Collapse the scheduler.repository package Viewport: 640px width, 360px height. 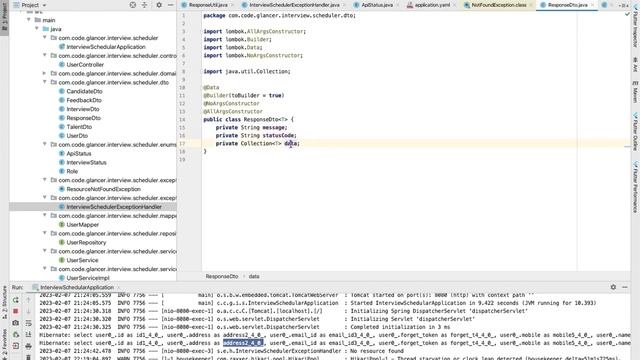click(x=44, y=233)
